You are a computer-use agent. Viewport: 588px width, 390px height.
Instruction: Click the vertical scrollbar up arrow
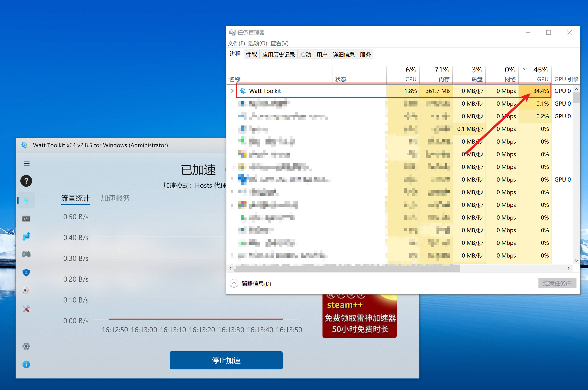click(x=576, y=89)
